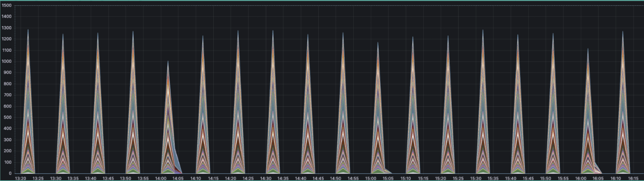Image resolution: width=644 pixels, height=181 pixels.
Task: Click the x-axis time label 16:15
Action: (x=633, y=178)
